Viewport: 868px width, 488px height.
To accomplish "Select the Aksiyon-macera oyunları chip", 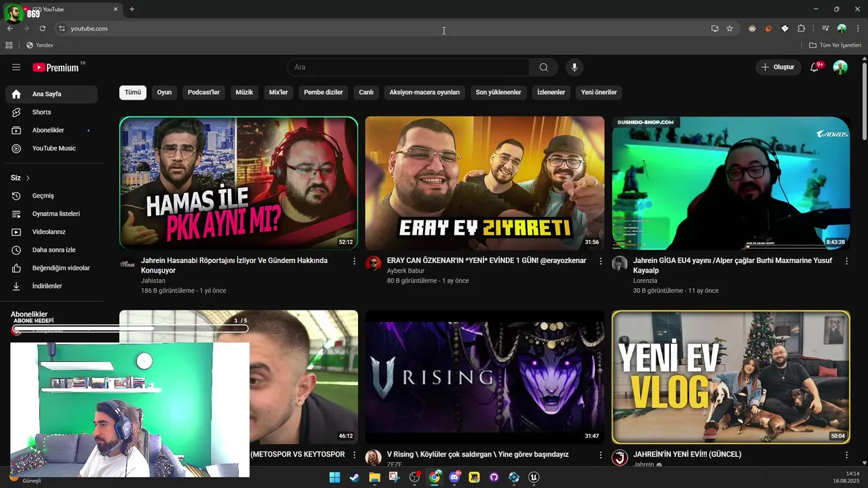I will pos(425,92).
